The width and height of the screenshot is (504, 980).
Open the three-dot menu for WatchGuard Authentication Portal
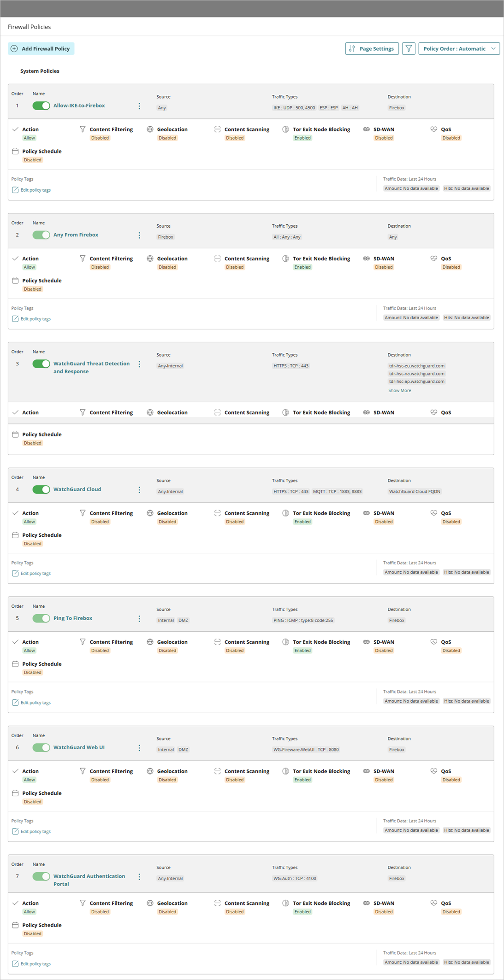(x=139, y=877)
